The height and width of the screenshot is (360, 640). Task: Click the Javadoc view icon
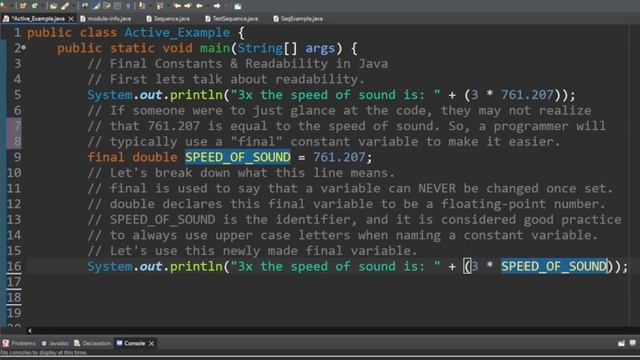coord(44,343)
